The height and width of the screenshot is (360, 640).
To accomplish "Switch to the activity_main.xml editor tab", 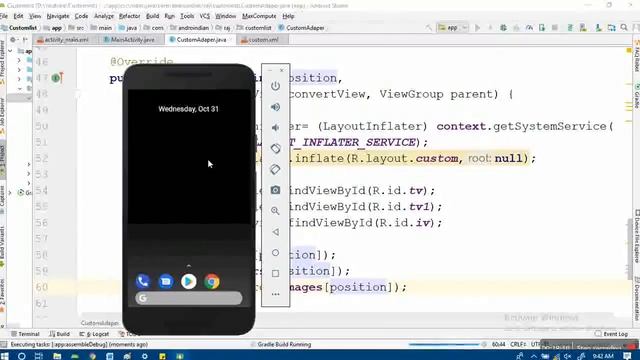I will click(x=66, y=40).
